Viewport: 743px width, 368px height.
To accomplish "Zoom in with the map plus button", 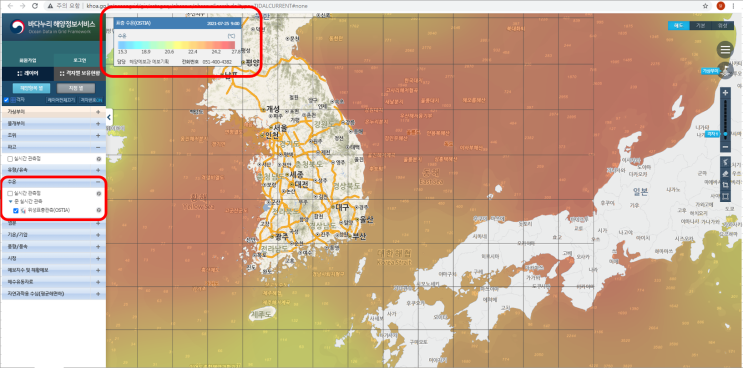I will 725,93.
